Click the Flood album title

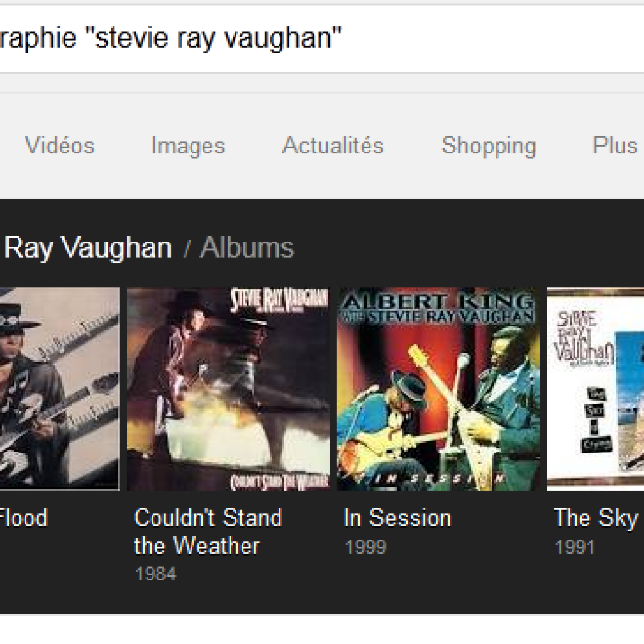pyautogui.click(x=23, y=518)
